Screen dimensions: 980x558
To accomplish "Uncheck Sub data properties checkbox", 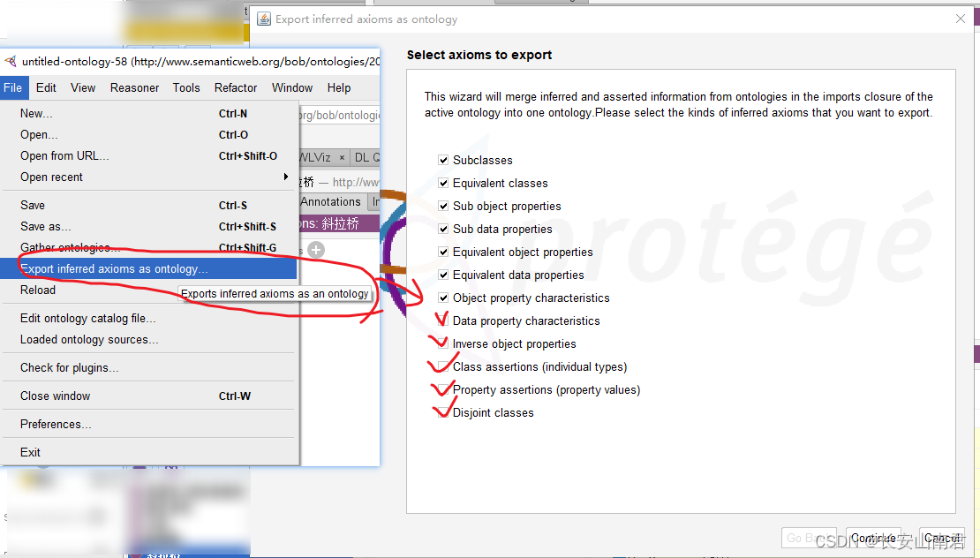I will point(443,230).
